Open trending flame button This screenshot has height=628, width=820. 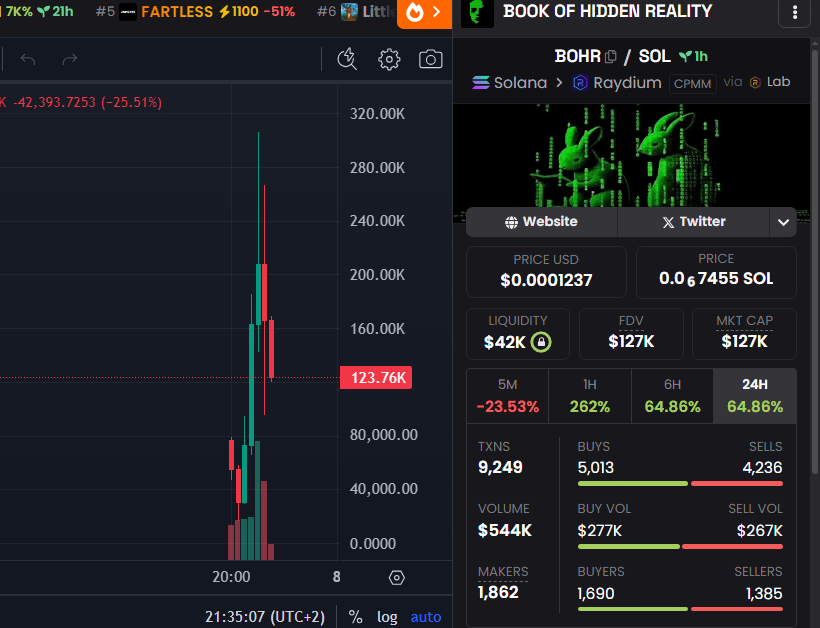pos(424,12)
